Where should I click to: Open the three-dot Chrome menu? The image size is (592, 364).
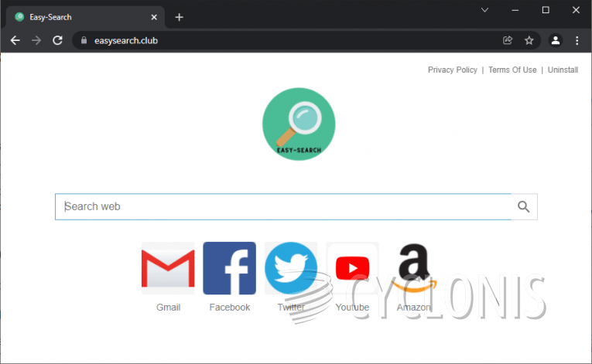(x=577, y=40)
